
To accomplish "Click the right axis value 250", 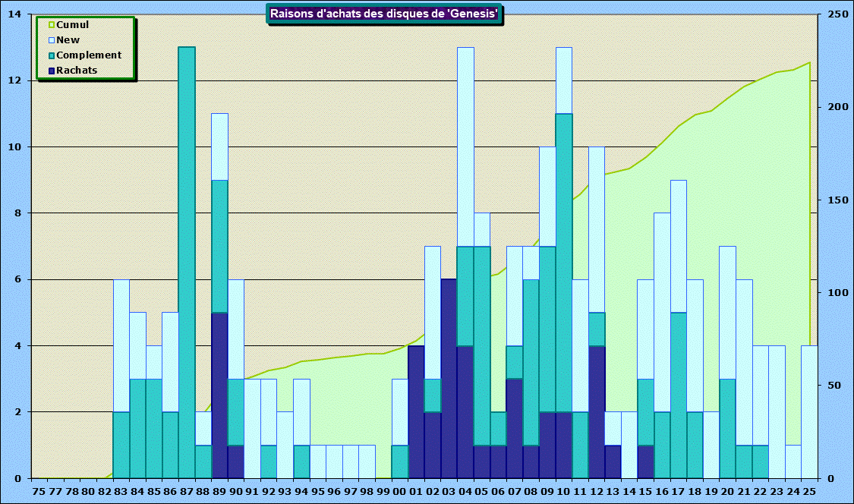I will (x=837, y=14).
